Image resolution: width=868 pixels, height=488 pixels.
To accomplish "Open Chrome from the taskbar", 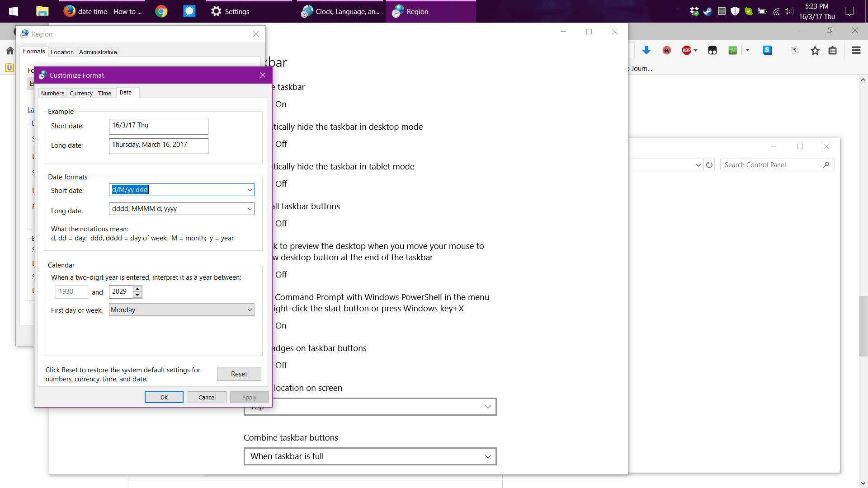I will click(161, 11).
